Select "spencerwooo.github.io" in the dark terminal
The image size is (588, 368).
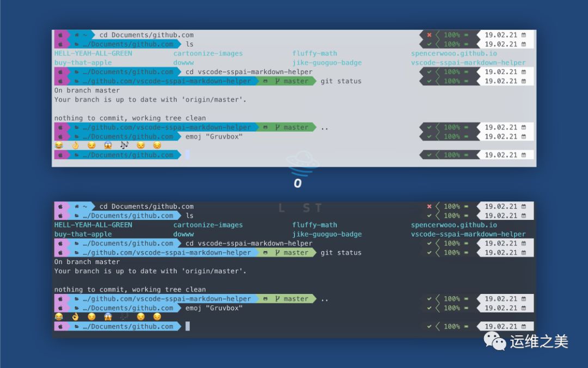[x=454, y=225]
